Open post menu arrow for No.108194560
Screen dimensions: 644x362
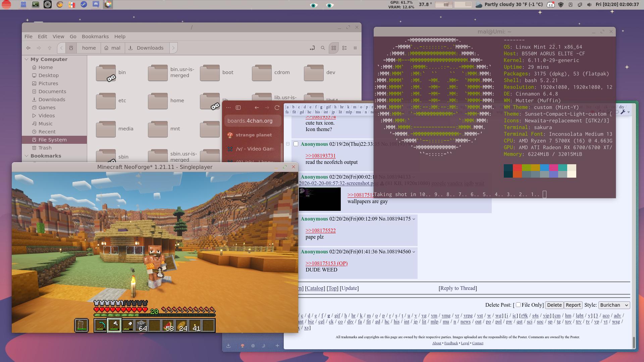pos(414,252)
